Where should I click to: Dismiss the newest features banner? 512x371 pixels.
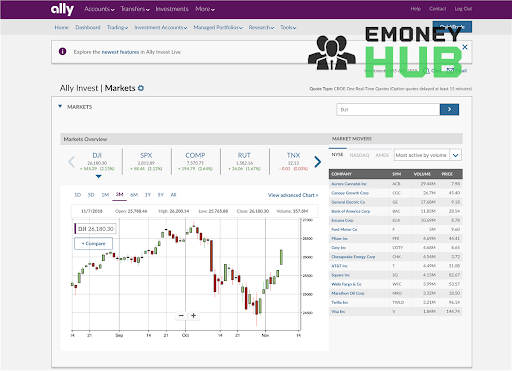tap(465, 47)
